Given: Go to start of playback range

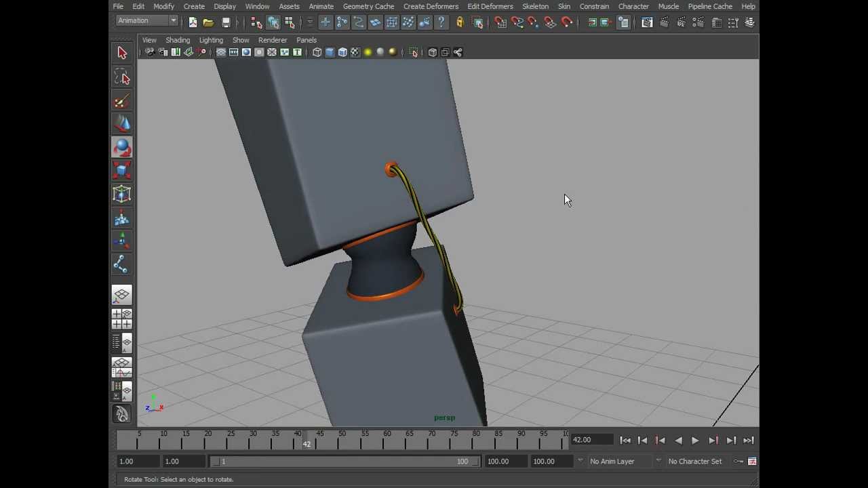Looking at the screenshot, I should click(625, 441).
